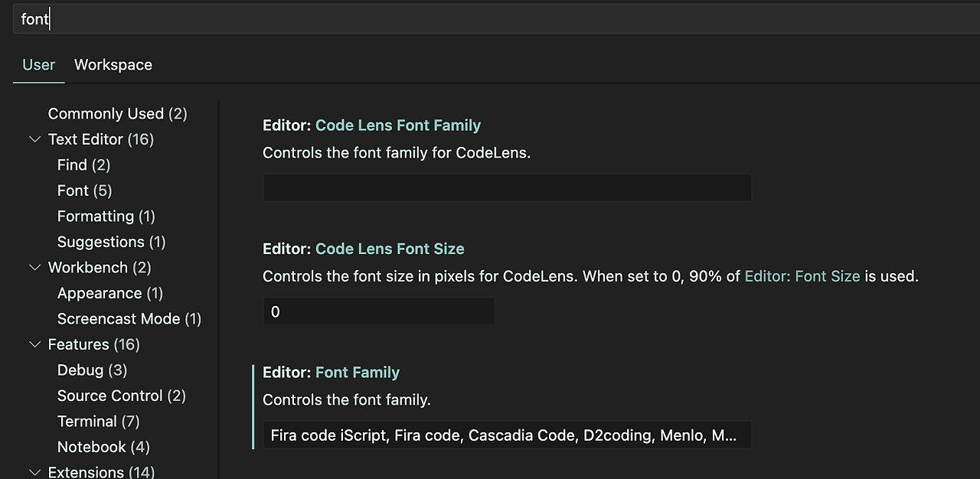Select the Find settings category
The height and width of the screenshot is (479, 980).
coord(83,165)
